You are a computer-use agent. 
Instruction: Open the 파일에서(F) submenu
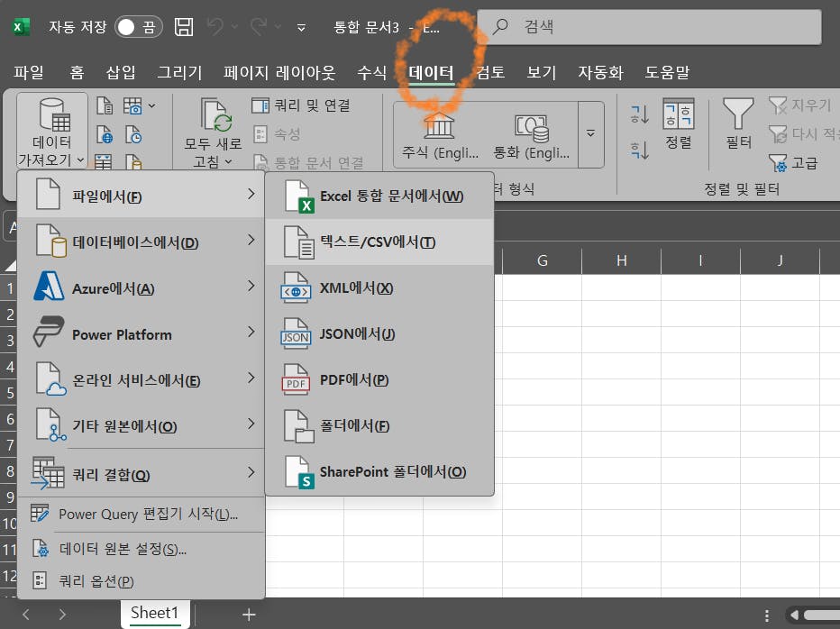pos(142,196)
